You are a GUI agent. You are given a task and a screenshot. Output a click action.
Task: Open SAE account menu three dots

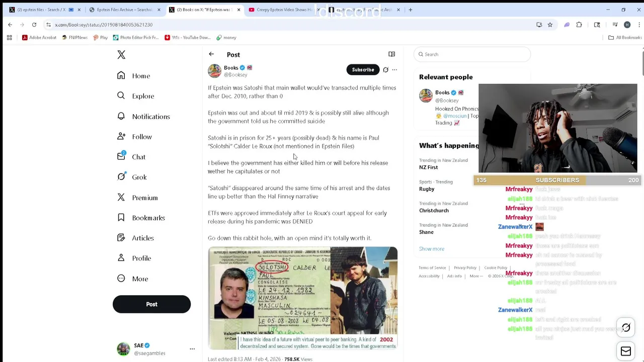click(x=192, y=348)
